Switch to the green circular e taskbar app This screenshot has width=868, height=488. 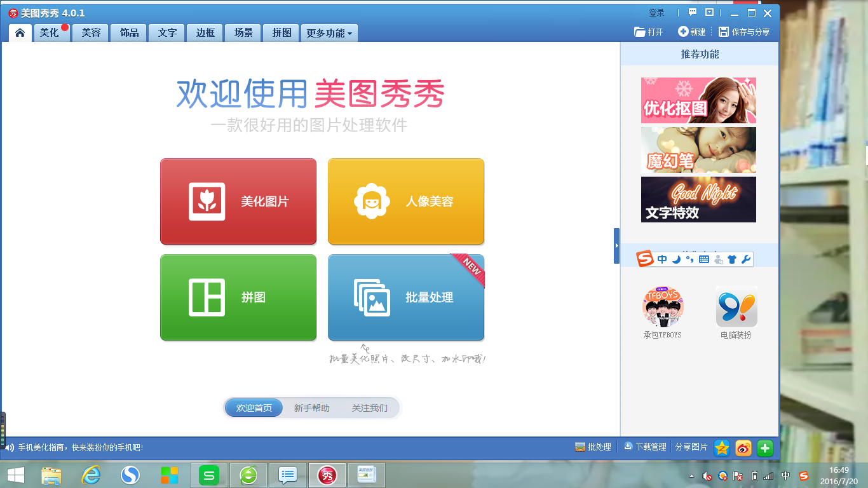[x=248, y=475]
